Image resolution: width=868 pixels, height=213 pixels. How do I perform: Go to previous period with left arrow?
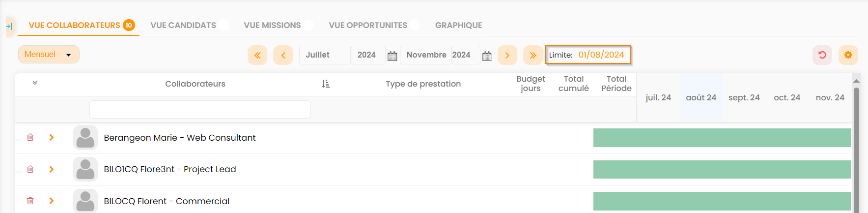283,55
